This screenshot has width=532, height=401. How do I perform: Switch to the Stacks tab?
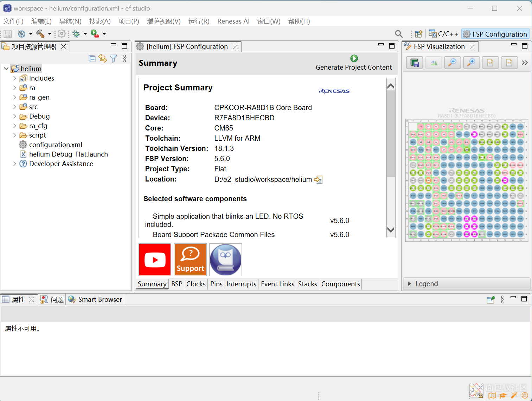click(x=308, y=284)
